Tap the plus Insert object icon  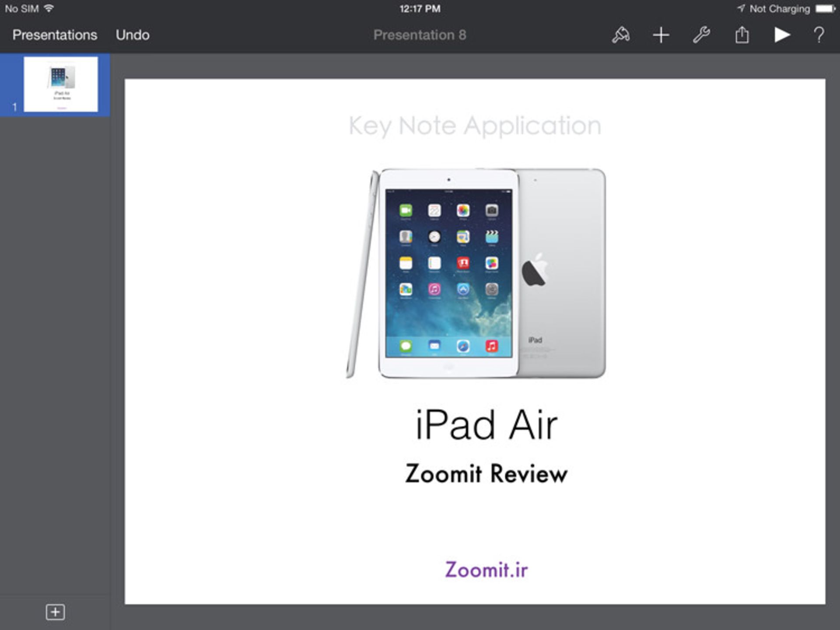[x=661, y=35]
